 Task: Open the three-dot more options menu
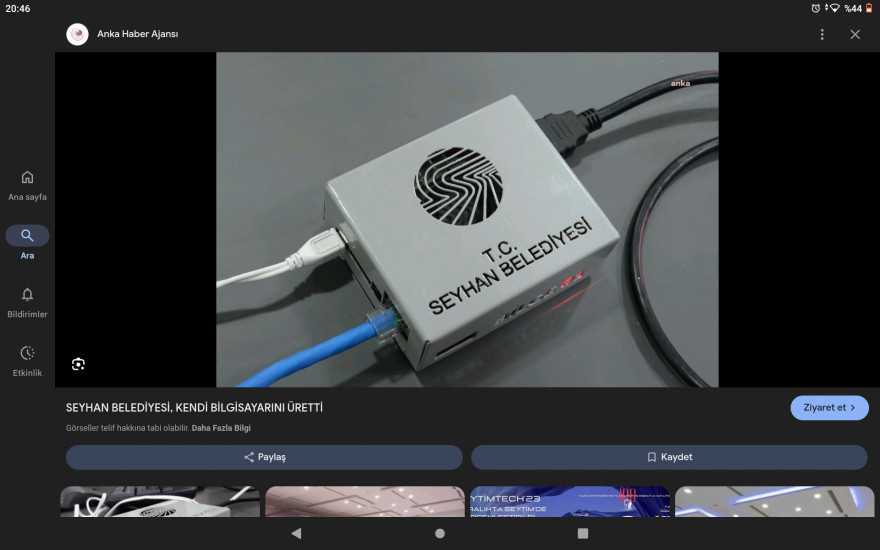click(x=822, y=34)
